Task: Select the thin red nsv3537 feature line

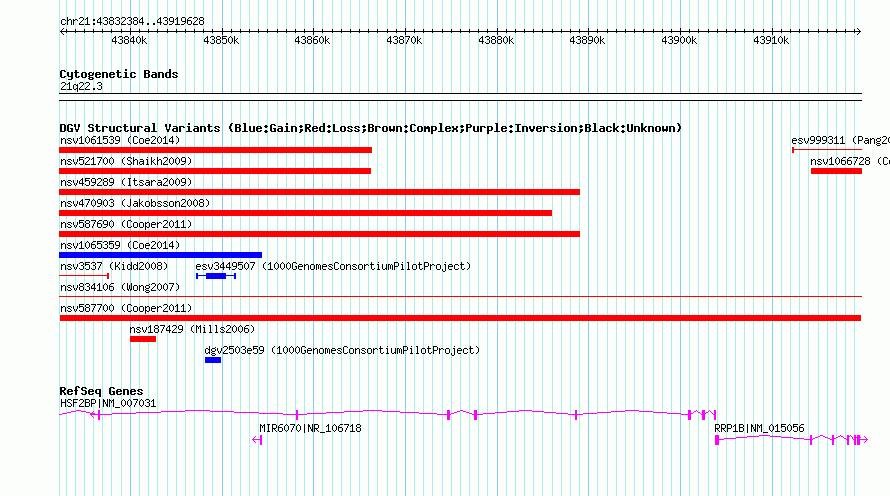Action: [84, 276]
